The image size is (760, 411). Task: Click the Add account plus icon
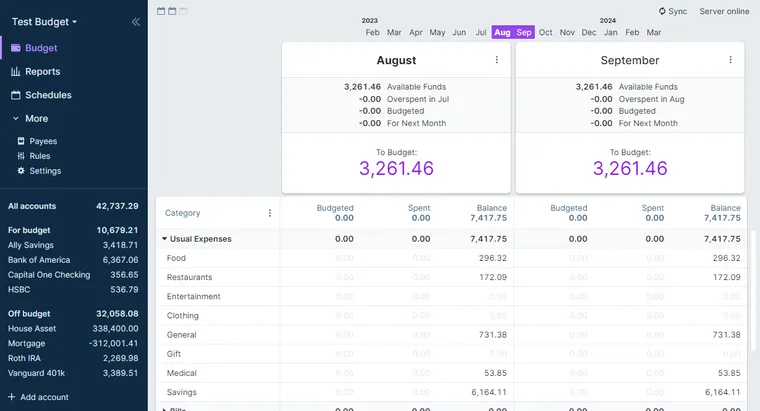[12, 397]
